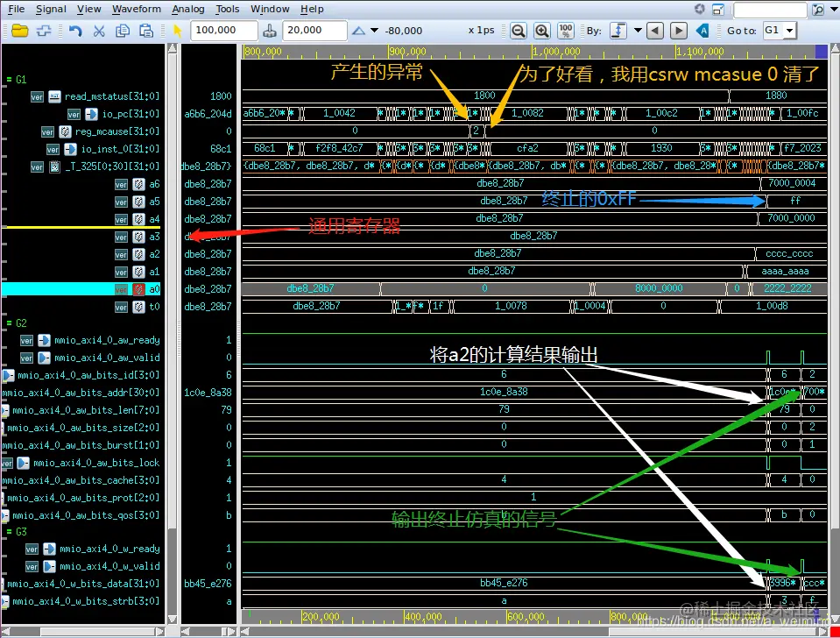Expand mmio_axi4_0_w_bits_data[31:0] bus

pyautogui.click(x=3, y=584)
